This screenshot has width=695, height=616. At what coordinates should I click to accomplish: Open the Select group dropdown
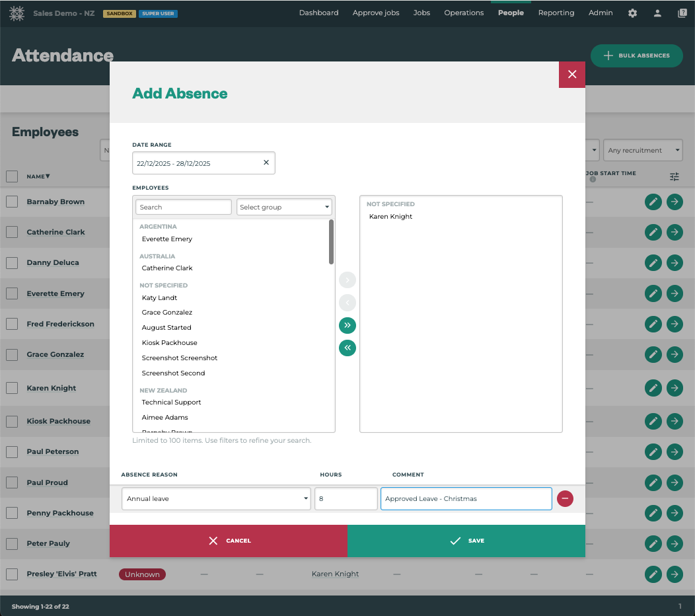click(284, 207)
